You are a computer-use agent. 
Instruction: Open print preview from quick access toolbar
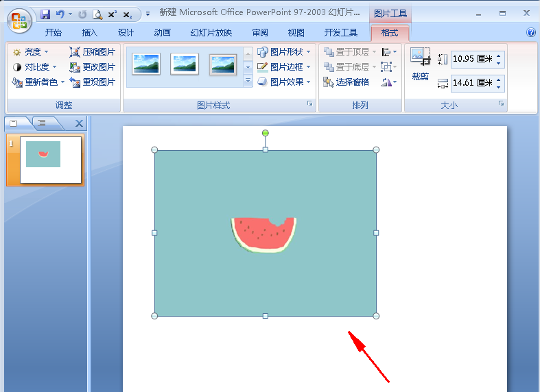click(97, 14)
